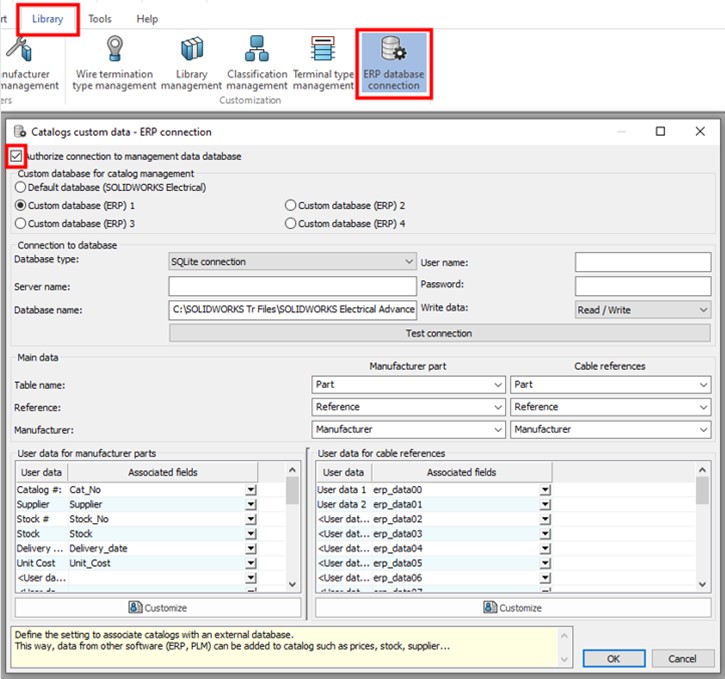Viewport: 725px width, 679px height.
Task: Select Default database (SOLIDWORKS Electrical) option
Action: [x=21, y=187]
